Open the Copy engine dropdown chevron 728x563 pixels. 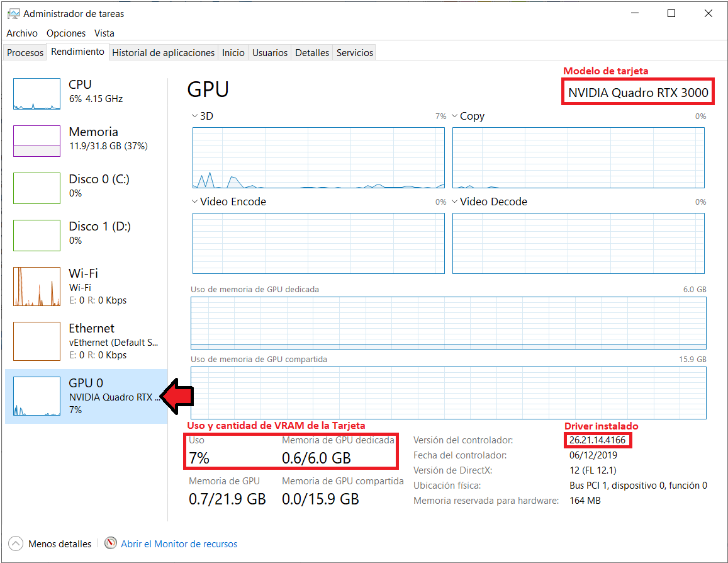click(x=454, y=116)
